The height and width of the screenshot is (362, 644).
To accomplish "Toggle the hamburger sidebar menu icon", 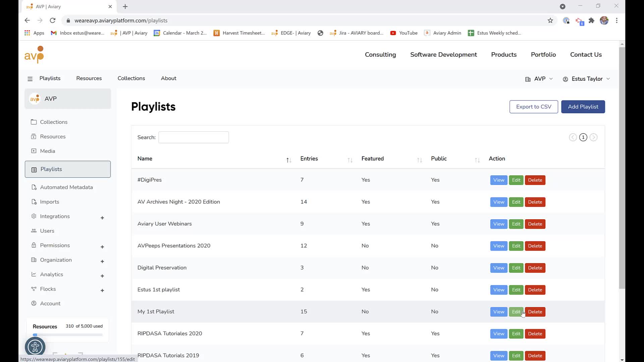I will pos(30,79).
